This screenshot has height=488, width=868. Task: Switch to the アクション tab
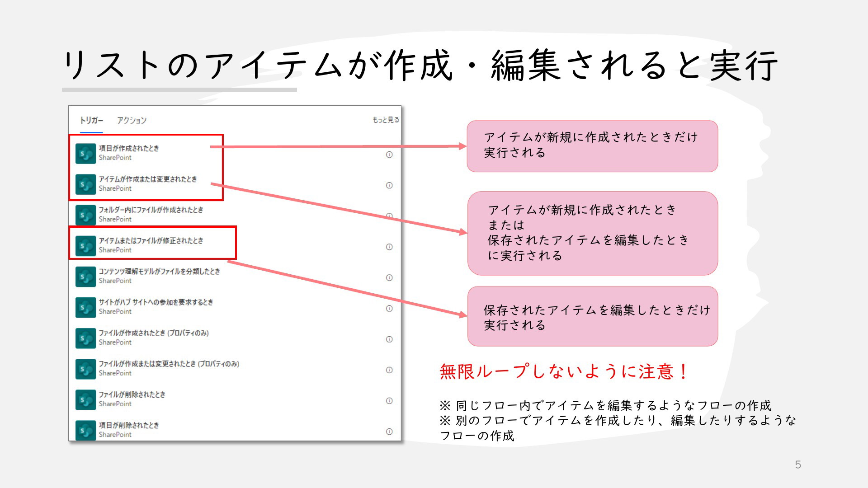click(132, 120)
